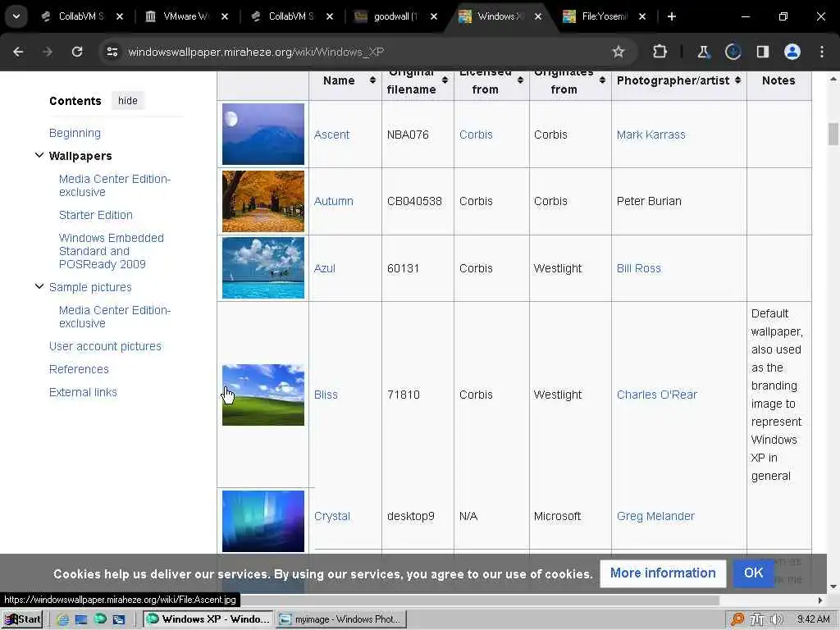Viewport: 840px width, 630px height.
Task: Open photographer Charles O'Rear link
Action: 657,395
